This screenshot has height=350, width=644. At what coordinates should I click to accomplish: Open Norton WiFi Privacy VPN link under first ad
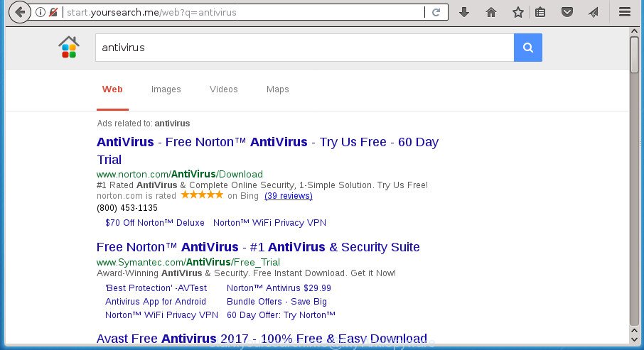tap(269, 222)
